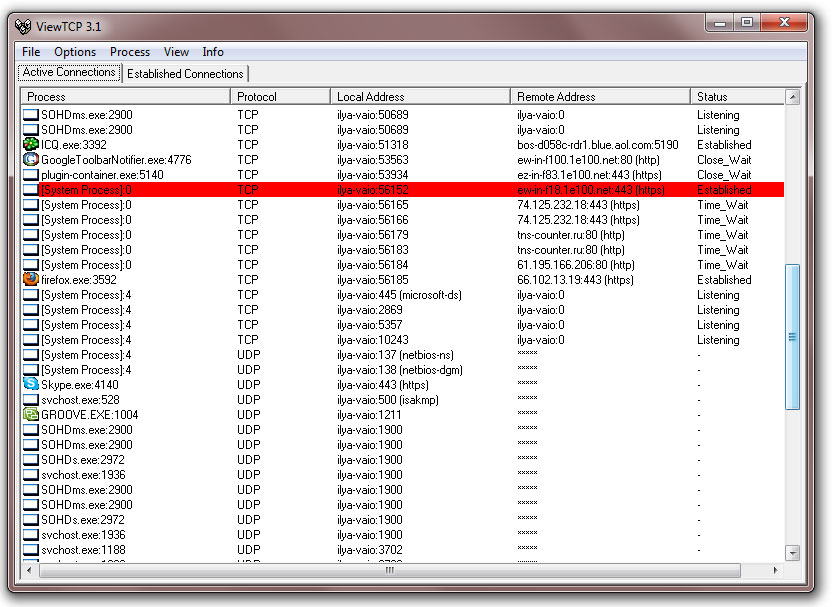The width and height of the screenshot is (832, 607).
Task: Click local address ilya-vaio:51318
Action: pos(372,145)
